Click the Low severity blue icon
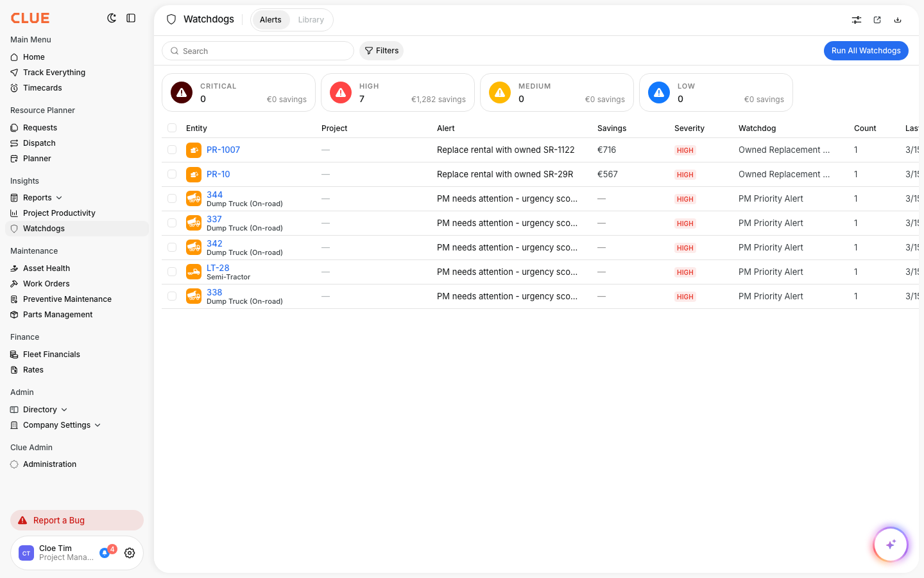 click(x=659, y=92)
